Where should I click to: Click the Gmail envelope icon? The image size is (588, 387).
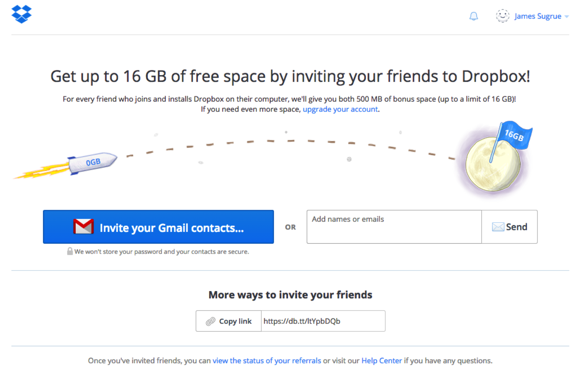click(83, 227)
